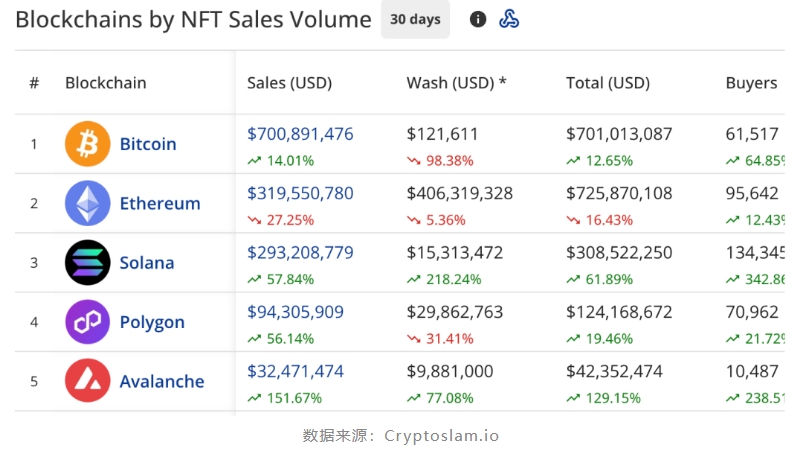
Task: Click the # rank column header
Action: [x=34, y=83]
